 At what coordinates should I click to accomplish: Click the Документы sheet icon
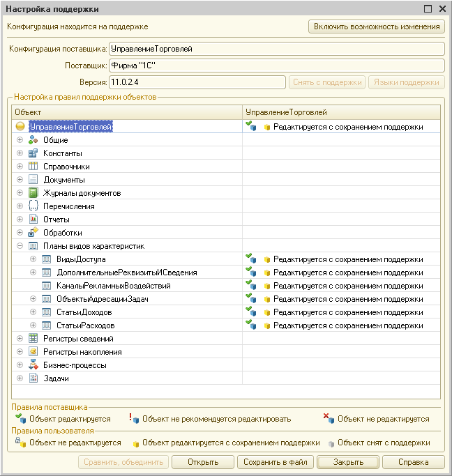[x=33, y=179]
